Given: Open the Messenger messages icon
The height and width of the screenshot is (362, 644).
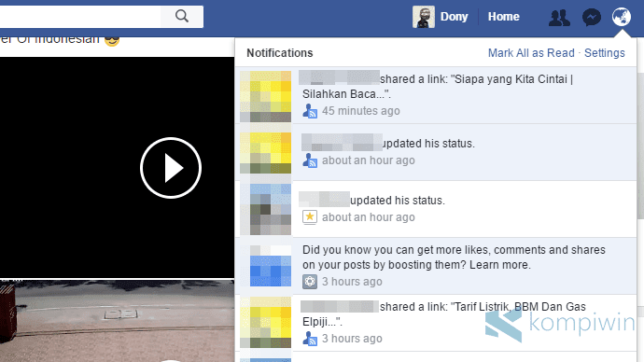Looking at the screenshot, I should point(592,17).
